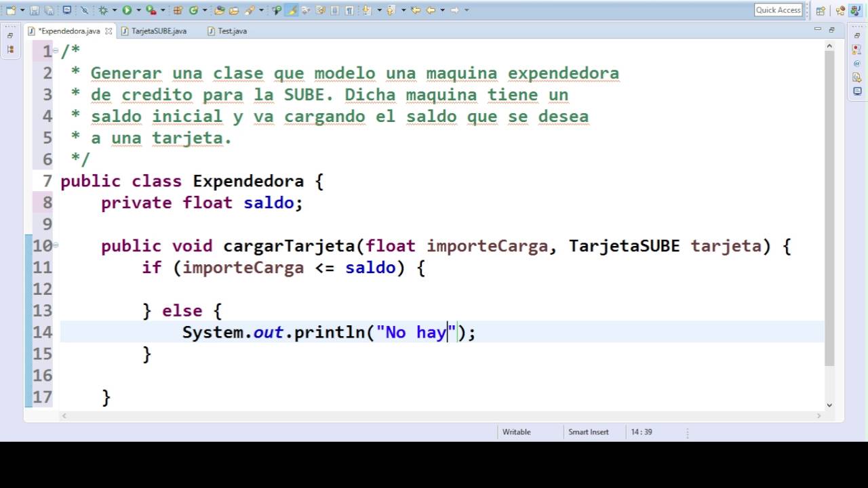Create a new Java class with green C icon
Screen dimensions: 868x488
coord(194,10)
